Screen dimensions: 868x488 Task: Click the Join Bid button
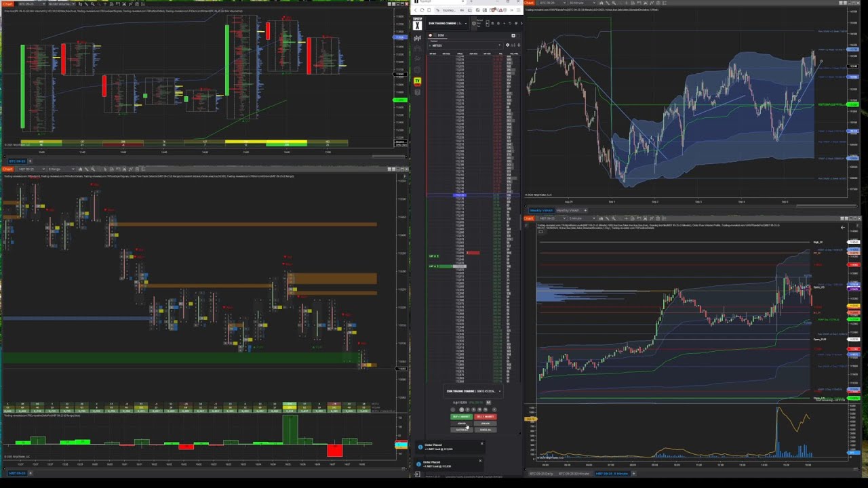point(462,424)
